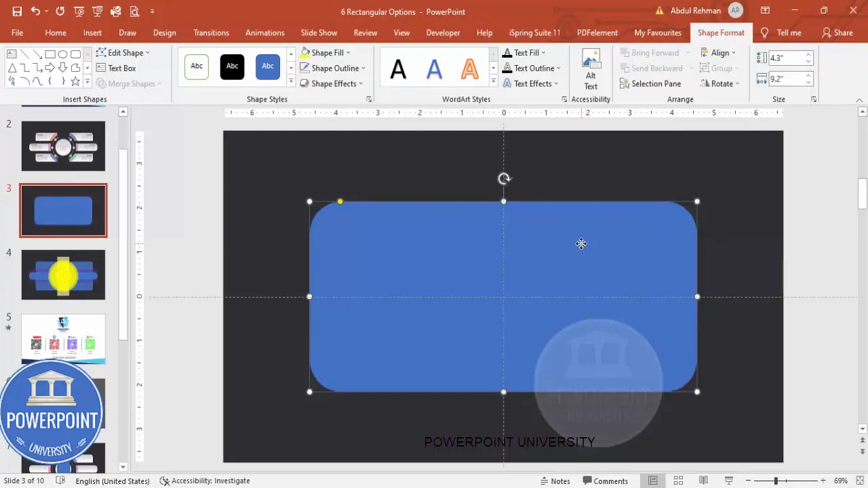Open the Edit Shape dropdown

pos(123,52)
